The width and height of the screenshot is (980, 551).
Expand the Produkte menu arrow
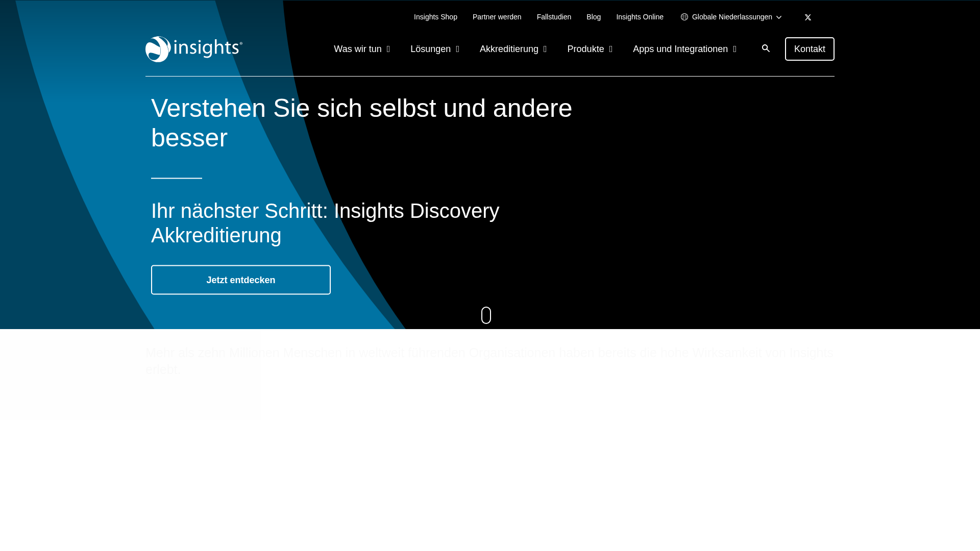[x=611, y=49]
